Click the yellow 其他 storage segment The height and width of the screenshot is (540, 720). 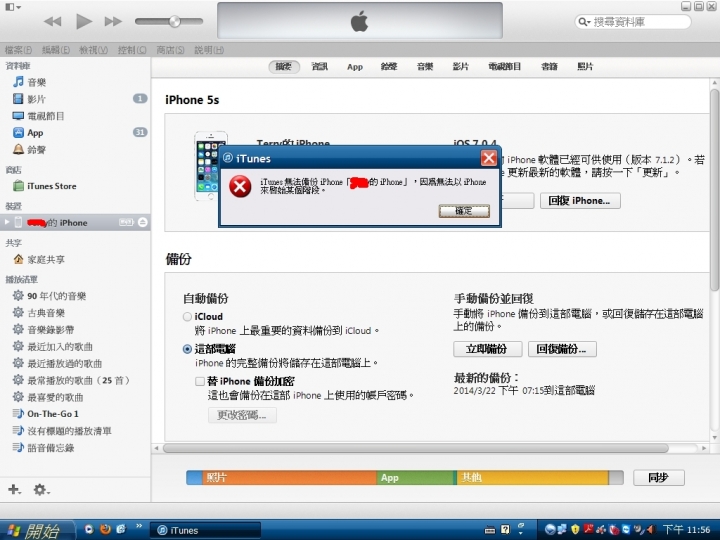533,478
